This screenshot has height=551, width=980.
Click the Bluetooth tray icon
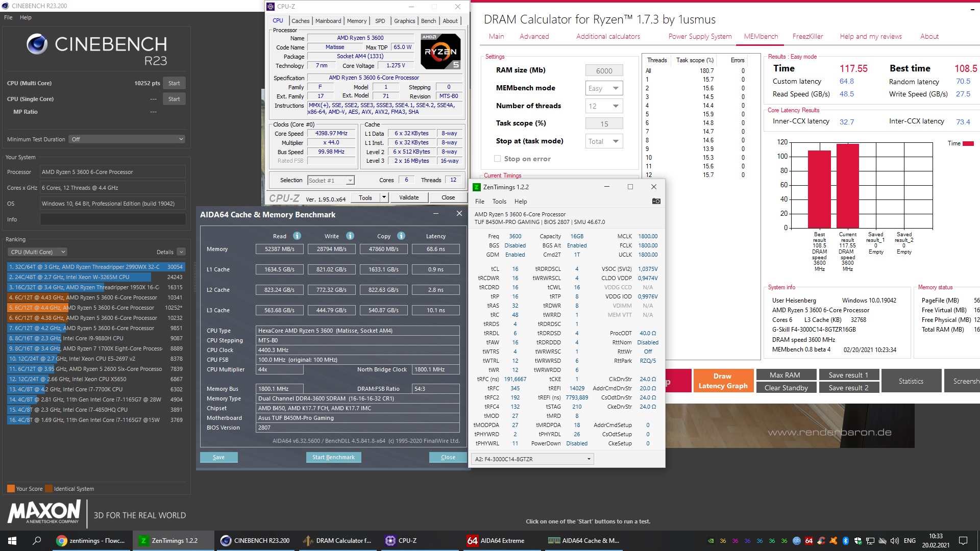click(x=845, y=540)
